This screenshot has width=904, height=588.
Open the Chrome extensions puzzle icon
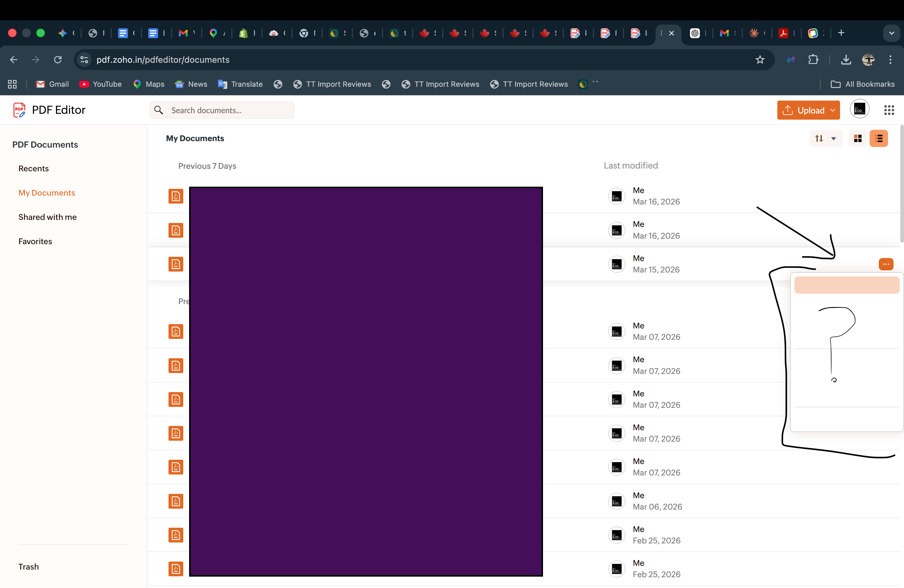tap(813, 60)
